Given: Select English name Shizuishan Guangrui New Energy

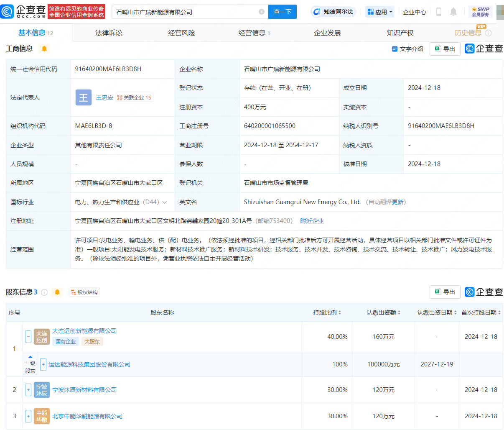Looking at the screenshot, I should point(302,202).
